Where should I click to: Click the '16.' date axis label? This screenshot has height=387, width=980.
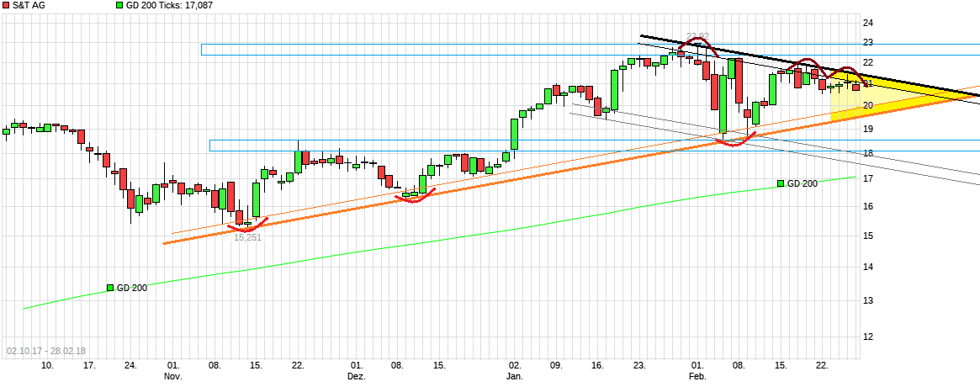point(598,366)
